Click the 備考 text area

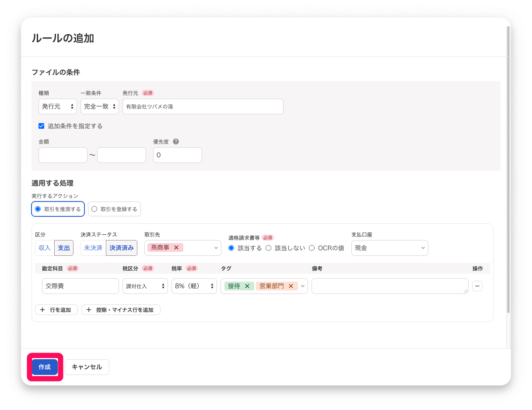390,286
